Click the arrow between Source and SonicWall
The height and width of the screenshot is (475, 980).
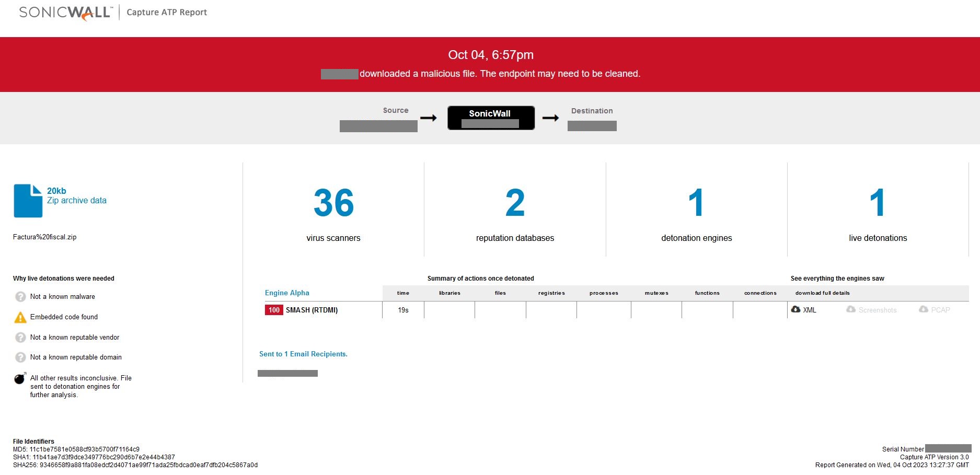point(429,118)
